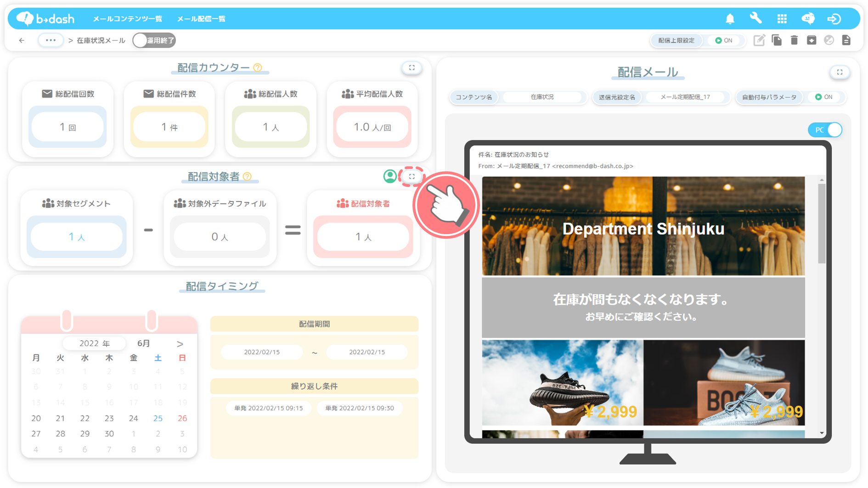
Task: Click the brain mascot help icon
Action: click(x=808, y=18)
